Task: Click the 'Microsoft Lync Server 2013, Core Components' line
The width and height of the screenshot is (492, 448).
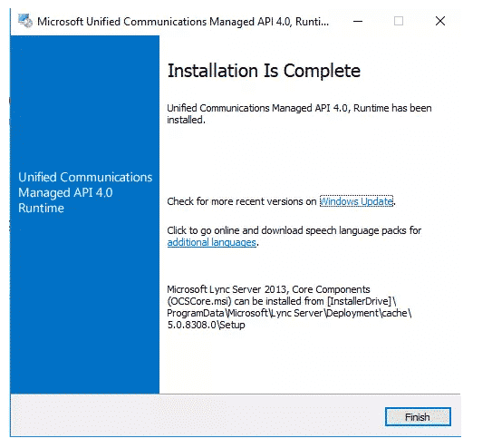Action: tap(268, 289)
